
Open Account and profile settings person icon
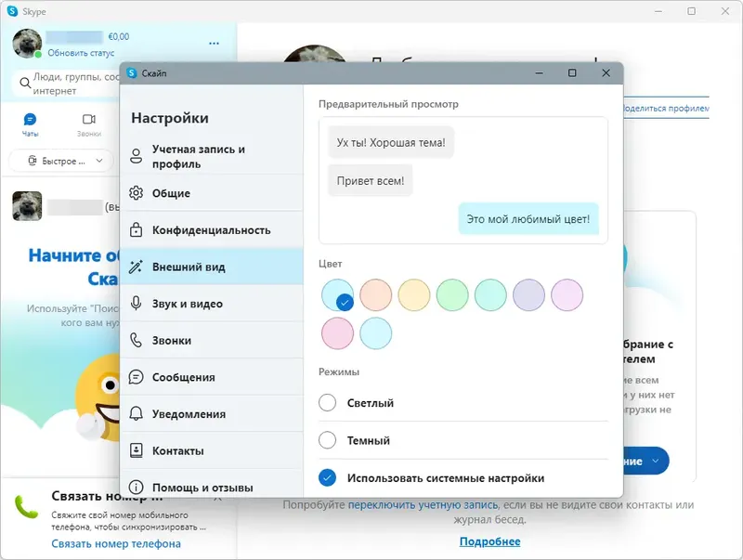click(136, 156)
